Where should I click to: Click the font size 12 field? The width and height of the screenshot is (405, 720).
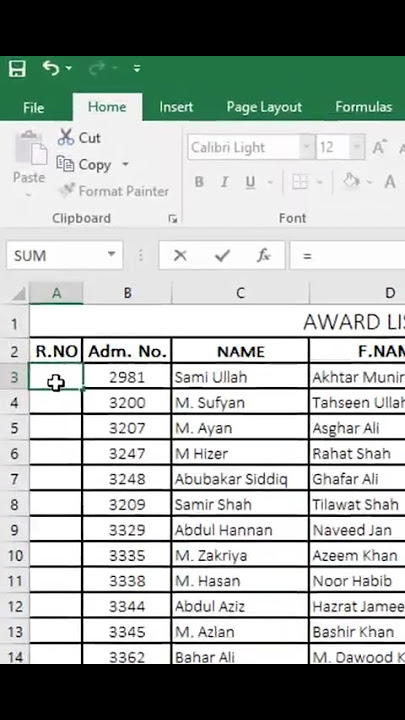[333, 147]
